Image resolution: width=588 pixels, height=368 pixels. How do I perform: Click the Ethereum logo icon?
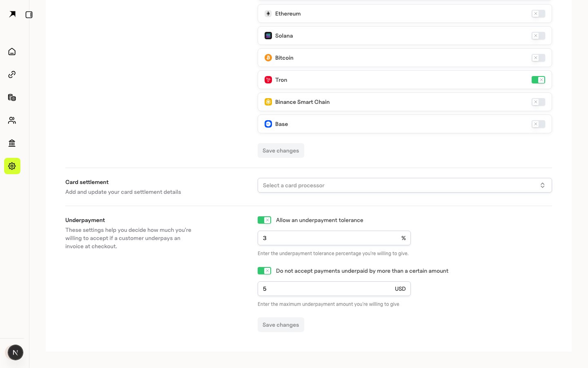click(x=268, y=13)
